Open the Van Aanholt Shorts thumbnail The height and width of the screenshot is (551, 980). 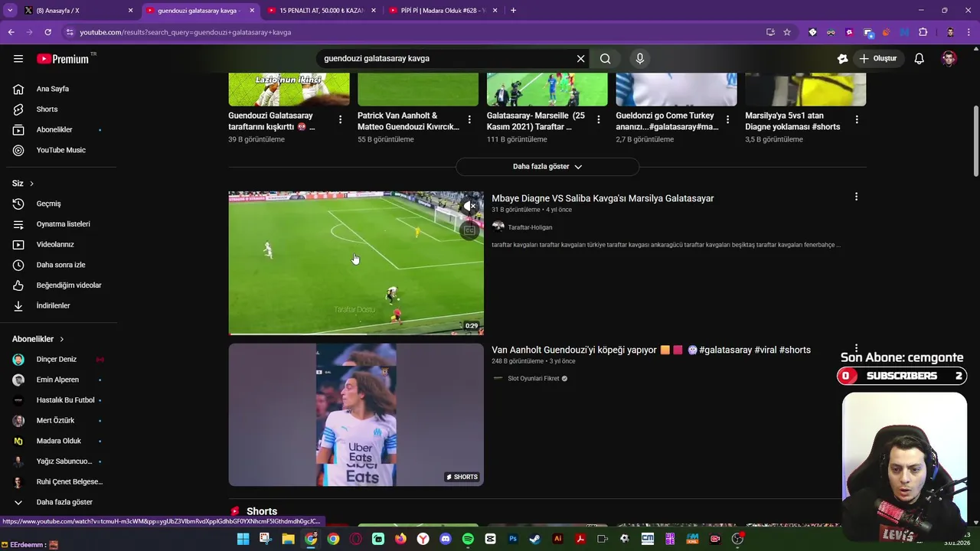point(356,415)
